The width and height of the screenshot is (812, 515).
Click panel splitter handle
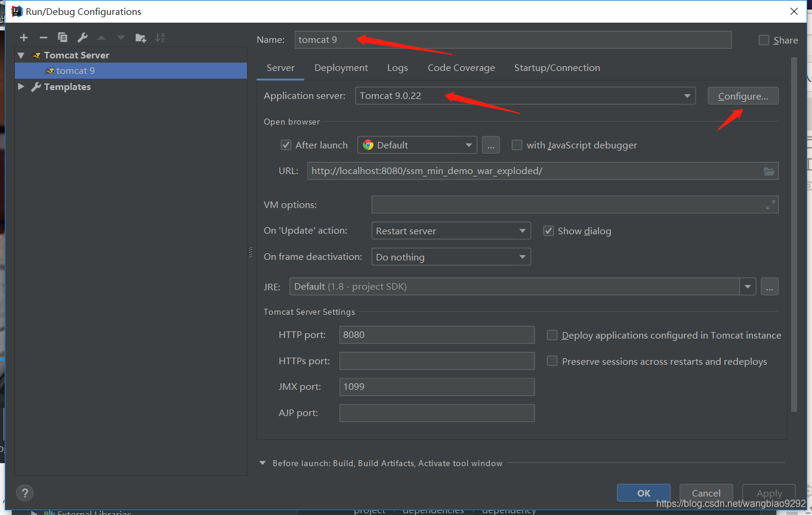point(251,252)
